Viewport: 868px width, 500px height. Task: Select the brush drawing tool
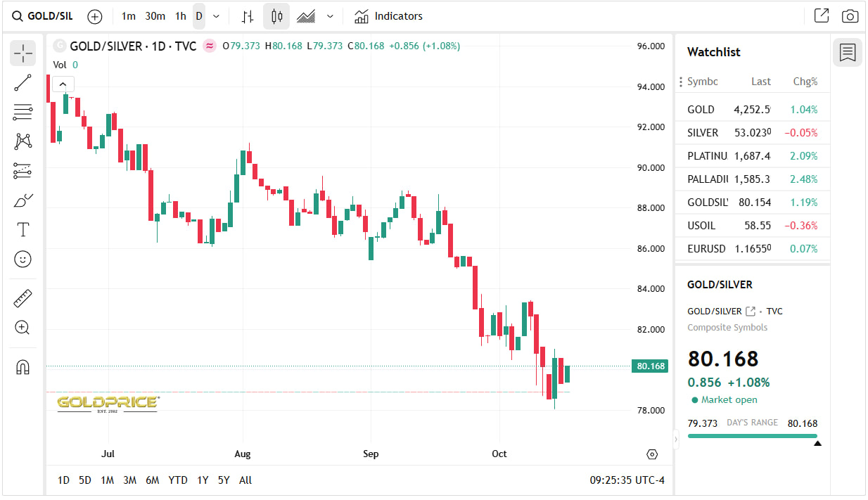pos(23,201)
